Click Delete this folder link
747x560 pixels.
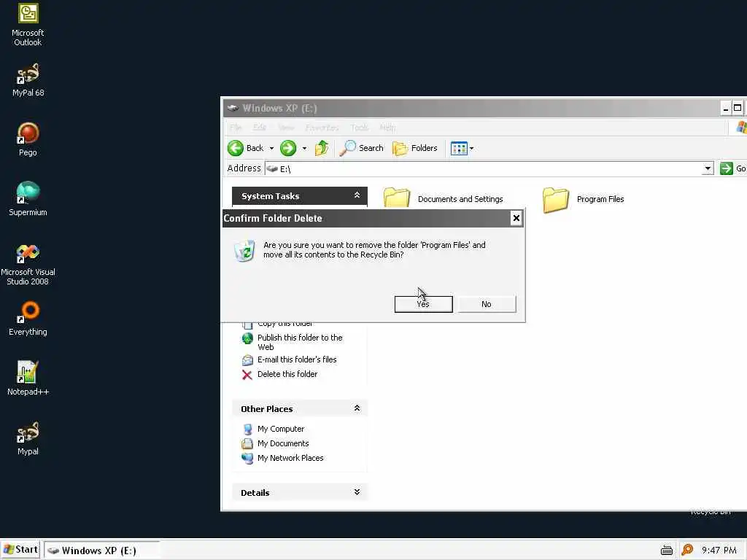coord(287,374)
